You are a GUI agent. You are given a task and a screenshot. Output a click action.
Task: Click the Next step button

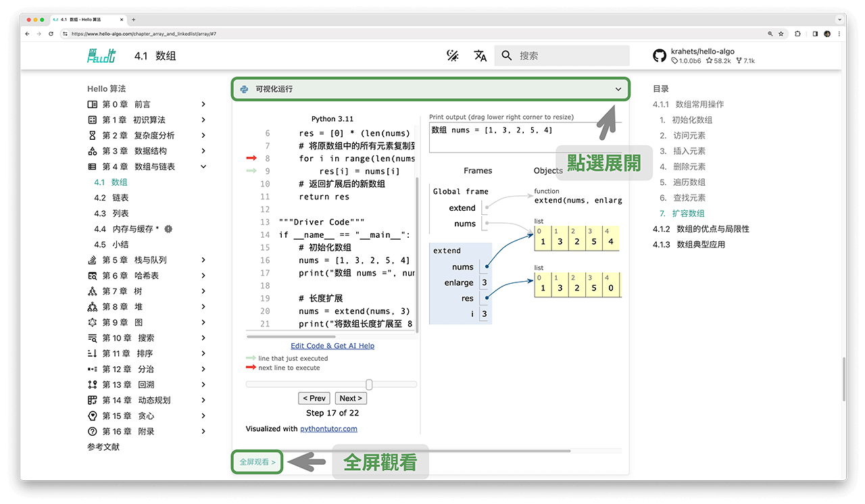pyautogui.click(x=351, y=398)
